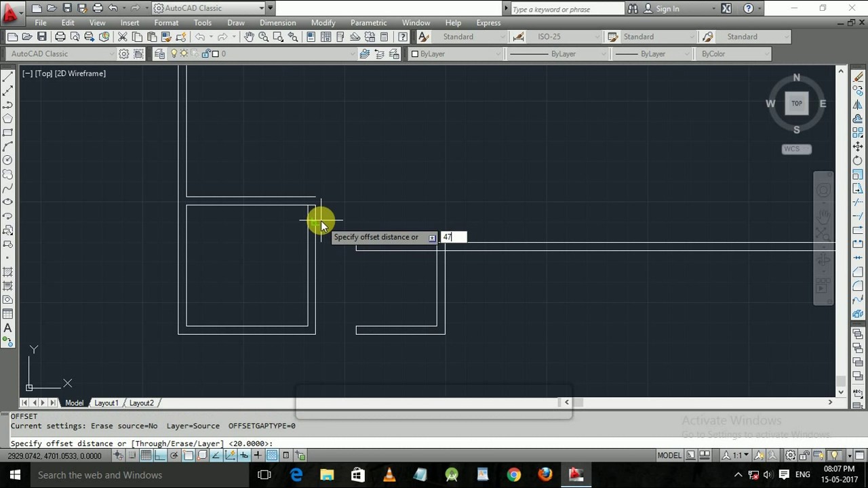Click the Help question mark in Standard toolbar
Screen dimensions: 868x488
pyautogui.click(x=403, y=37)
